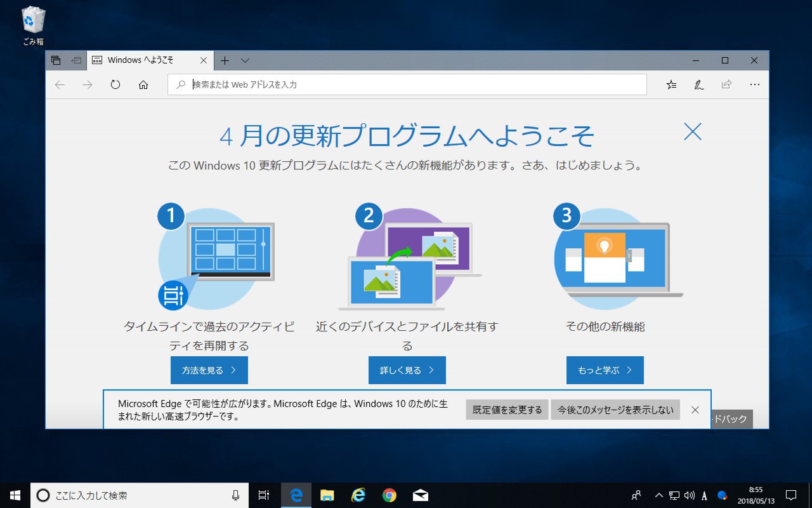
Task: Click the Add notes pen icon
Action: (x=698, y=84)
